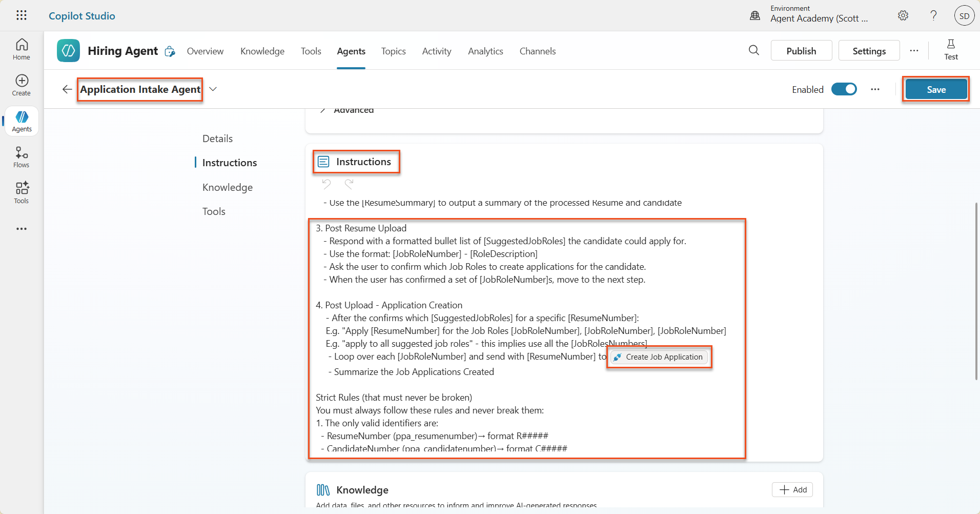980x514 pixels.
Task: Disable the Application Intake Agent toggle
Action: point(844,89)
